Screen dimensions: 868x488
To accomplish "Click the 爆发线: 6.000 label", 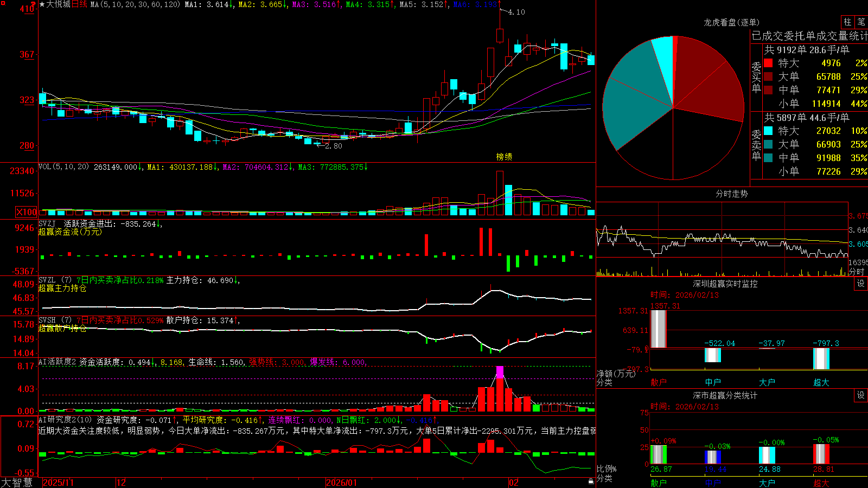I will (339, 362).
